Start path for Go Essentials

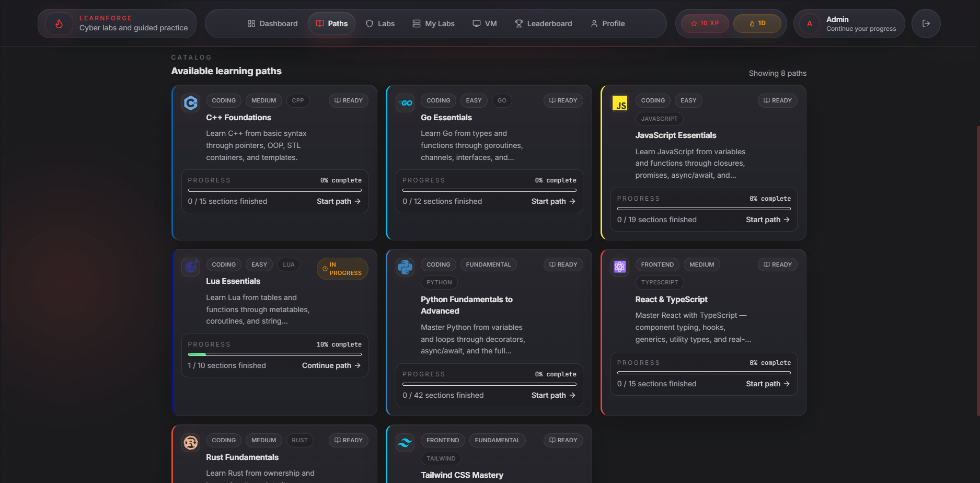pyautogui.click(x=554, y=201)
